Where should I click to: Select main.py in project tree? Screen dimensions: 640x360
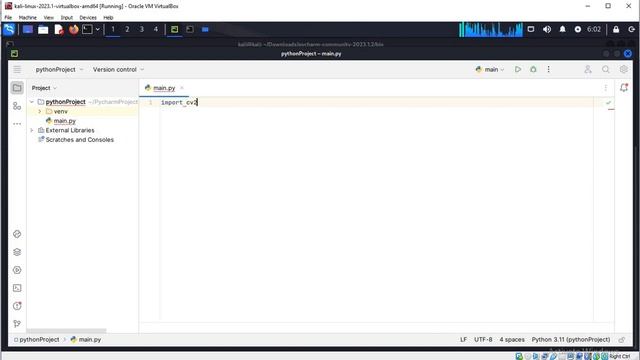[x=64, y=121]
